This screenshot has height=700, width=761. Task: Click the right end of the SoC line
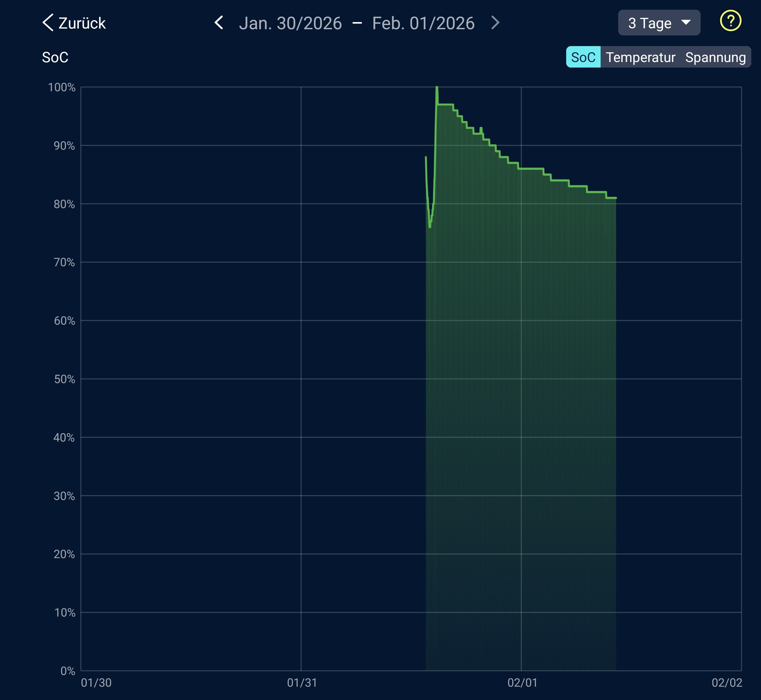click(616, 198)
